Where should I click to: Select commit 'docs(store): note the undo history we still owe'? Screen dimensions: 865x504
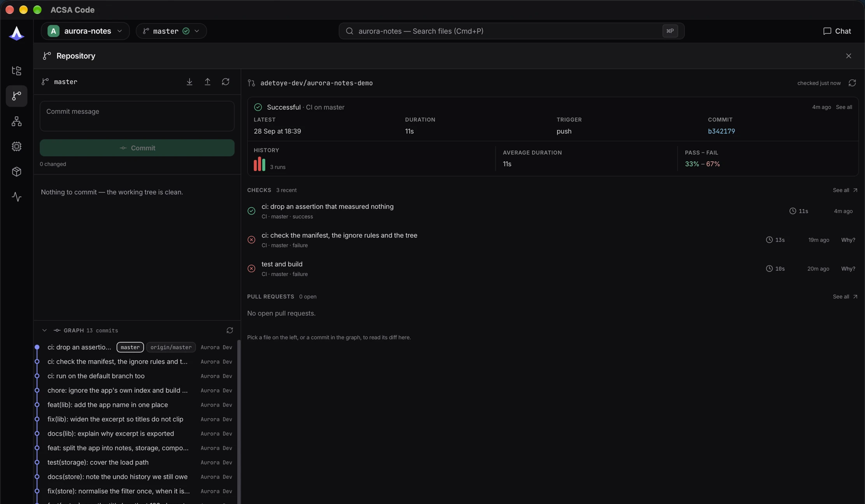point(136,477)
